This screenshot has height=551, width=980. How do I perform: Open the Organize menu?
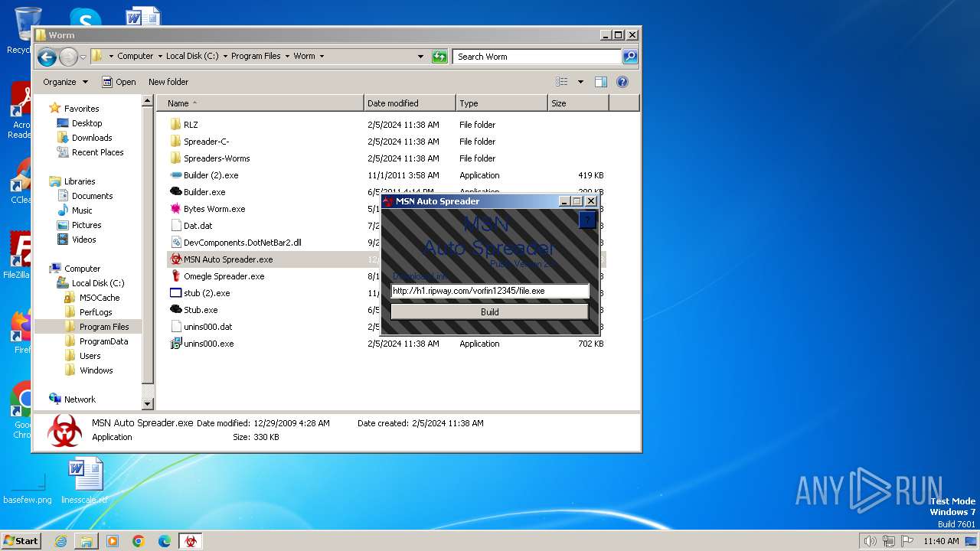point(65,82)
